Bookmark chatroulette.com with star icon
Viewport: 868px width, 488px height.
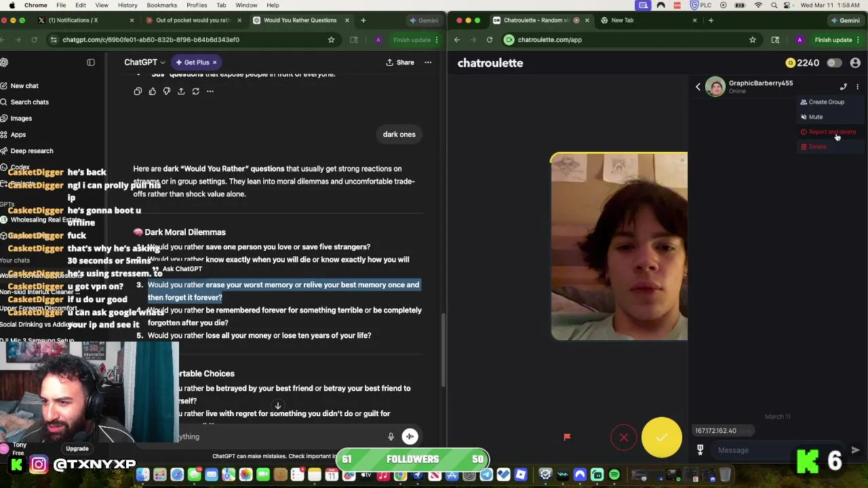click(752, 40)
